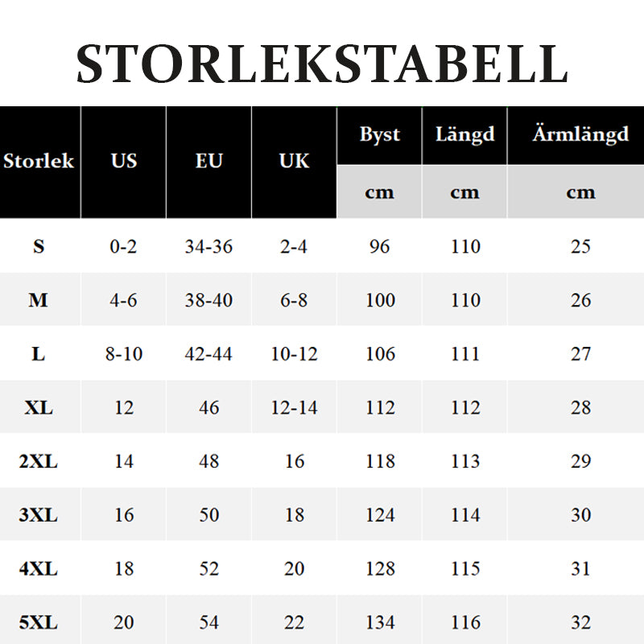Select the UK column header
The height and width of the screenshot is (644, 644).
pyautogui.click(x=294, y=162)
